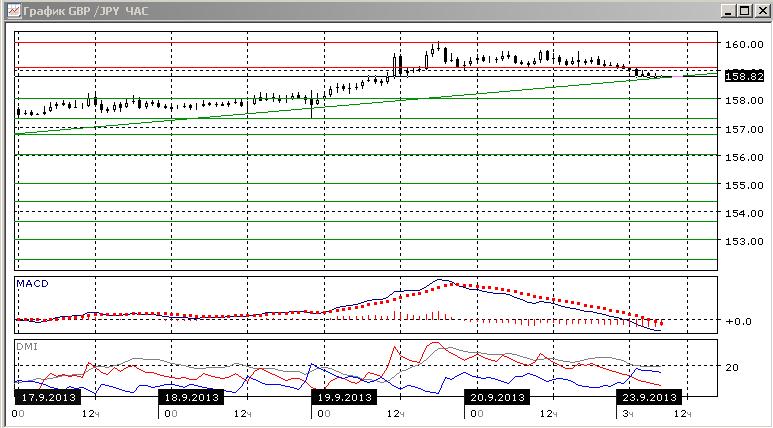Click the window title 'График GBP /JPY ЧАС'

click(86, 10)
